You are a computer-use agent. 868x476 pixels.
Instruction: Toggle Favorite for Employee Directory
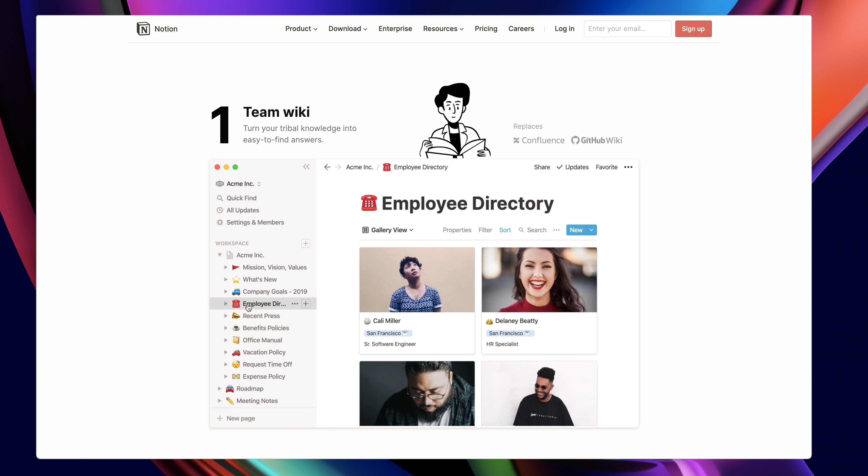tap(606, 167)
